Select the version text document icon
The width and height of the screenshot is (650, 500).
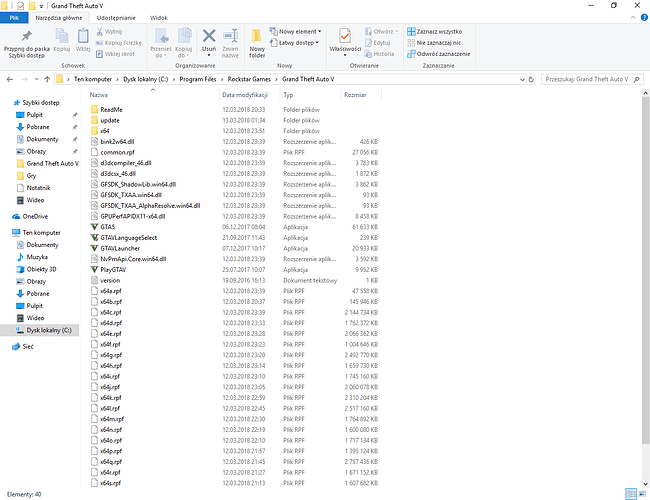(x=95, y=280)
